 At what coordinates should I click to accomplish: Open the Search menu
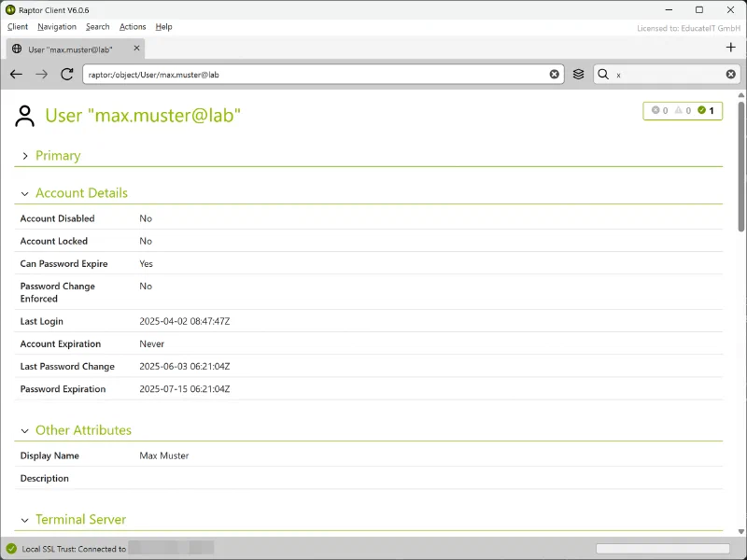click(x=98, y=27)
